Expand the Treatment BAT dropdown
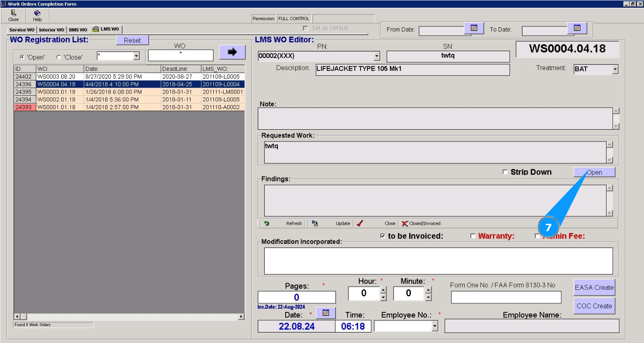Image resolution: width=644 pixels, height=343 pixels. coord(615,69)
